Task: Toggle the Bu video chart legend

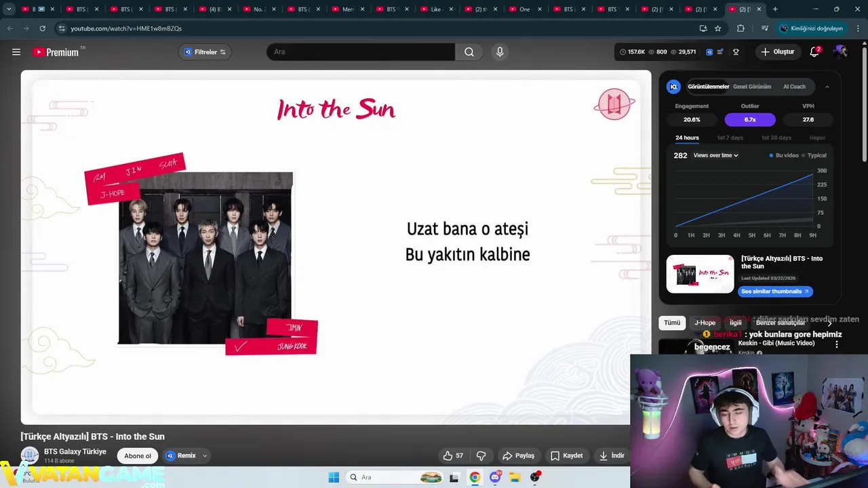Action: (784, 155)
